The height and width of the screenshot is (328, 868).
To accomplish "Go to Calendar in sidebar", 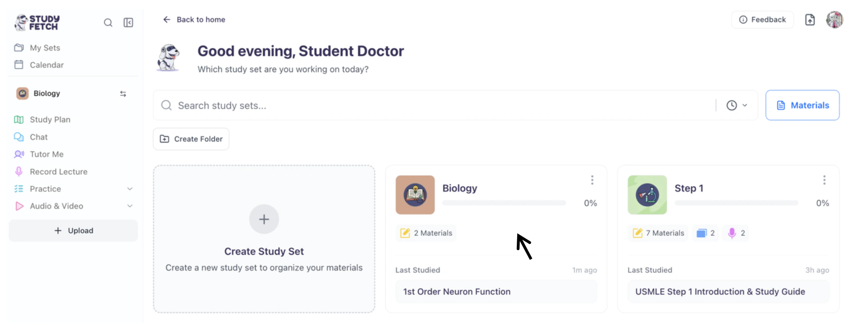I will point(46,65).
